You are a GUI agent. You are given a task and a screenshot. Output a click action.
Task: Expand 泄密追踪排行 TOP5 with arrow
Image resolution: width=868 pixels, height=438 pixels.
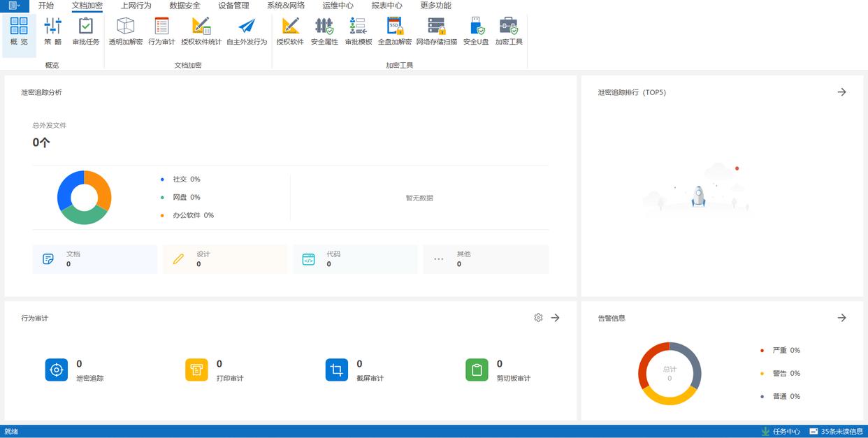[841, 92]
